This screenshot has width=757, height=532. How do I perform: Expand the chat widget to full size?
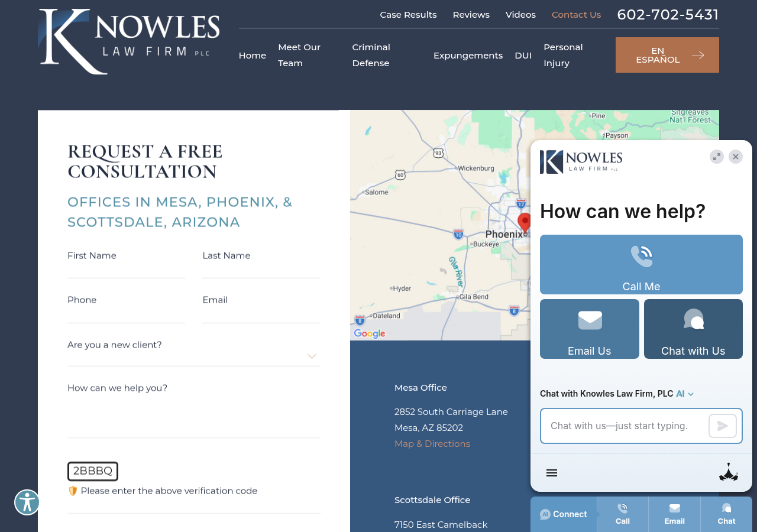(717, 157)
